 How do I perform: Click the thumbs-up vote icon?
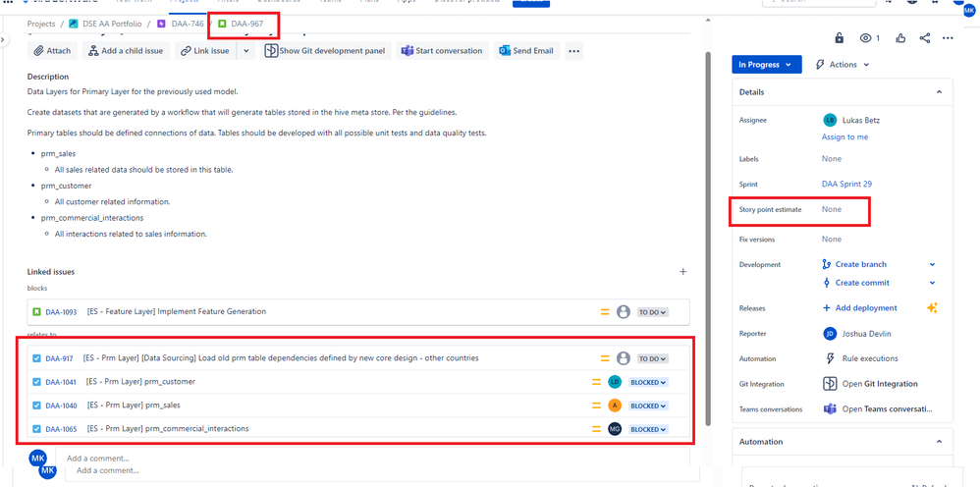pyautogui.click(x=900, y=38)
